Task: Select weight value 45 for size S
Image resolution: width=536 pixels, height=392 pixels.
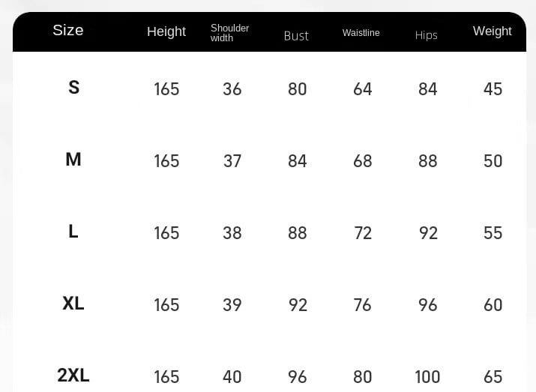Action: [x=493, y=89]
